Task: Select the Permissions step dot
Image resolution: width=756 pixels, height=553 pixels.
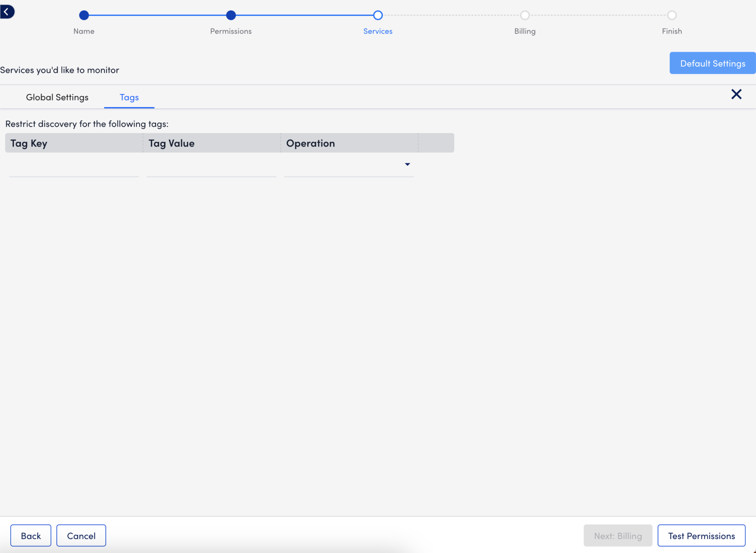Action: pos(231,15)
